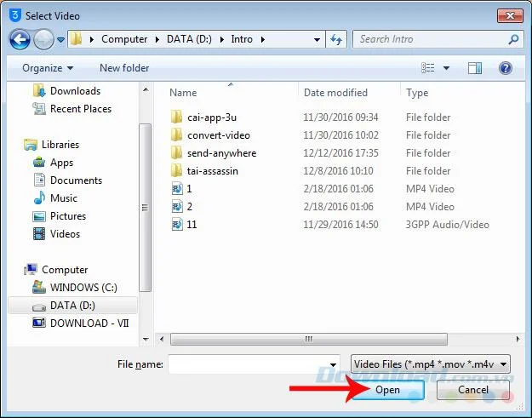Click horizontal scrollbar right arrow
This screenshot has height=418, width=532.
click(518, 339)
